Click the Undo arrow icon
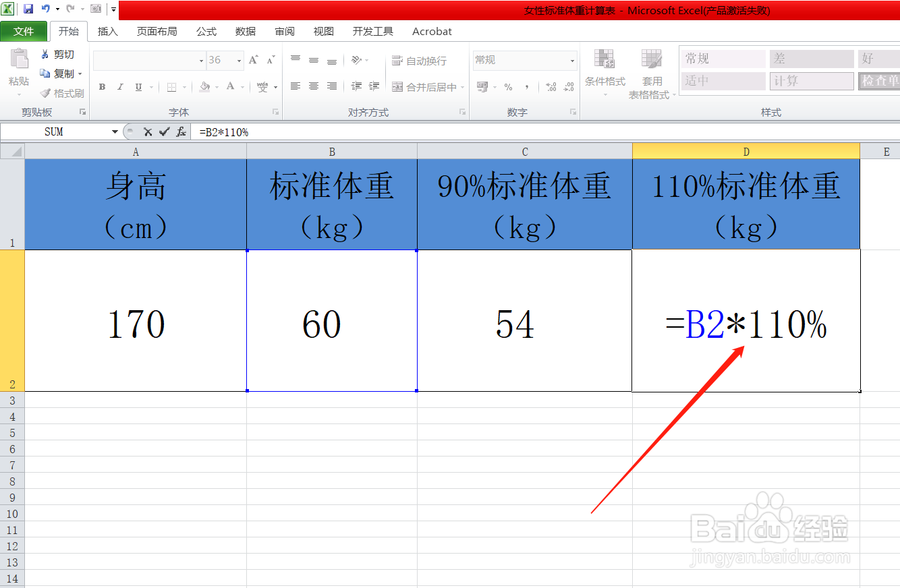 coord(46,9)
